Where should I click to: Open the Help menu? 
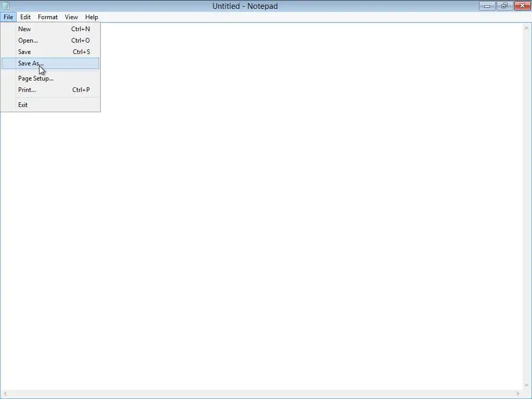tap(91, 17)
